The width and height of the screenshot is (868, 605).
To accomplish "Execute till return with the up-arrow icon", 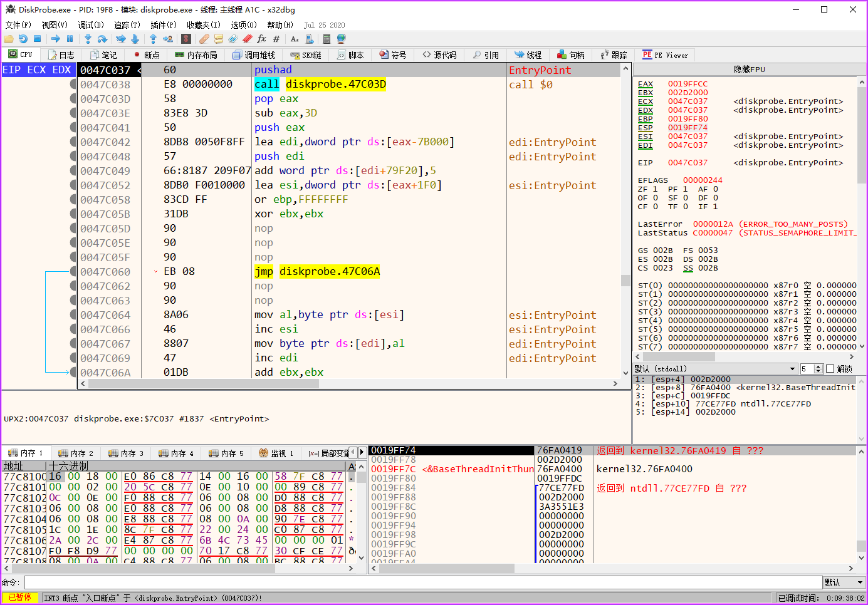I will [154, 39].
